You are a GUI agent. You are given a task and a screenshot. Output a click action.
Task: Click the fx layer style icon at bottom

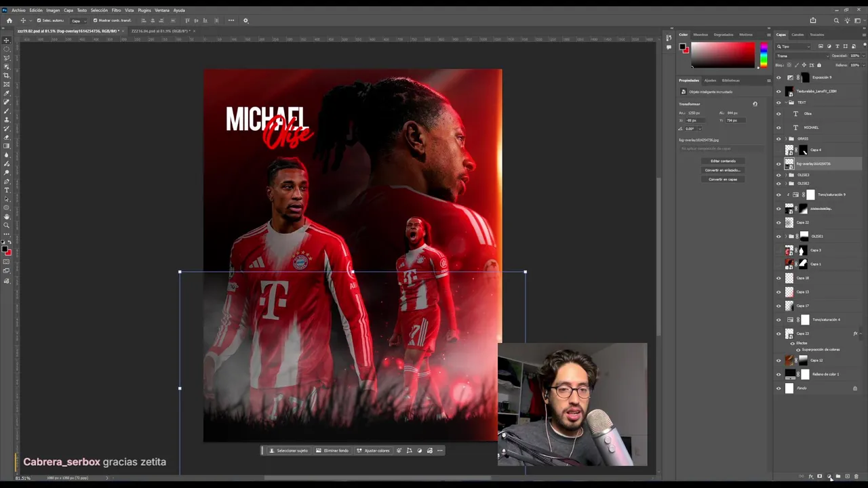[x=811, y=476]
